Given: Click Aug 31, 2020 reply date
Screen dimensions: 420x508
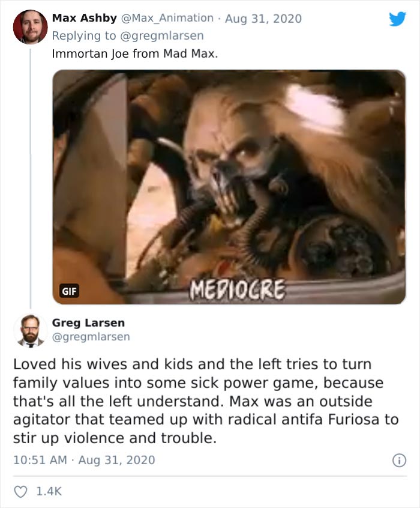Looking at the screenshot, I should 263,19.
